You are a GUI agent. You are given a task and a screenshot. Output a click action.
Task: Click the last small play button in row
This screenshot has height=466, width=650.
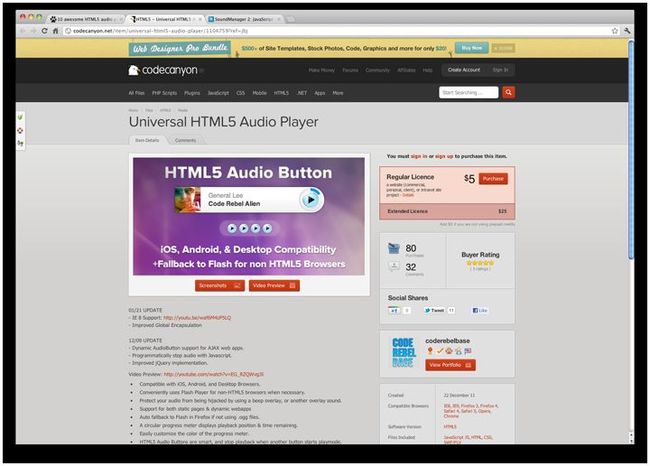coord(267,228)
